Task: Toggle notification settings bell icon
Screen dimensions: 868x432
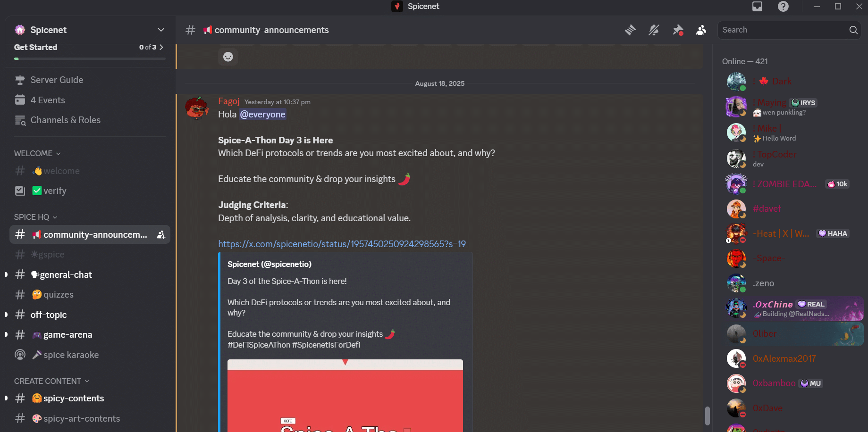Action: [x=654, y=30]
